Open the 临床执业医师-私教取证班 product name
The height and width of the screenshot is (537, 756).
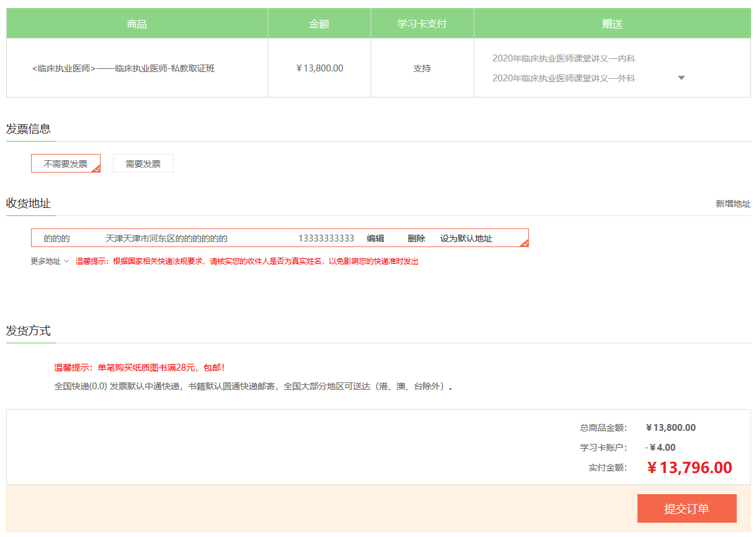[x=124, y=68]
